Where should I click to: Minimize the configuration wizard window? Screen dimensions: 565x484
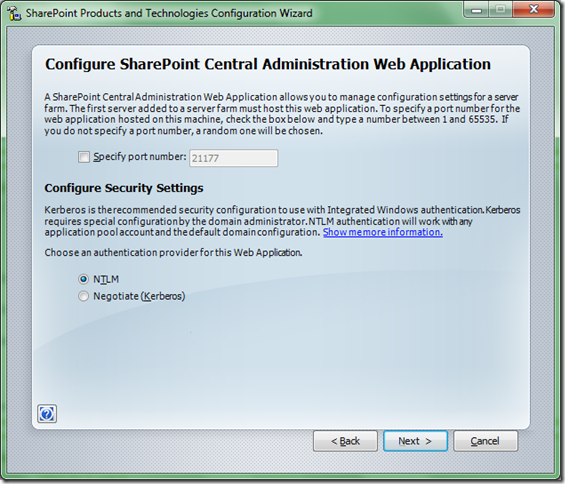tap(476, 9)
